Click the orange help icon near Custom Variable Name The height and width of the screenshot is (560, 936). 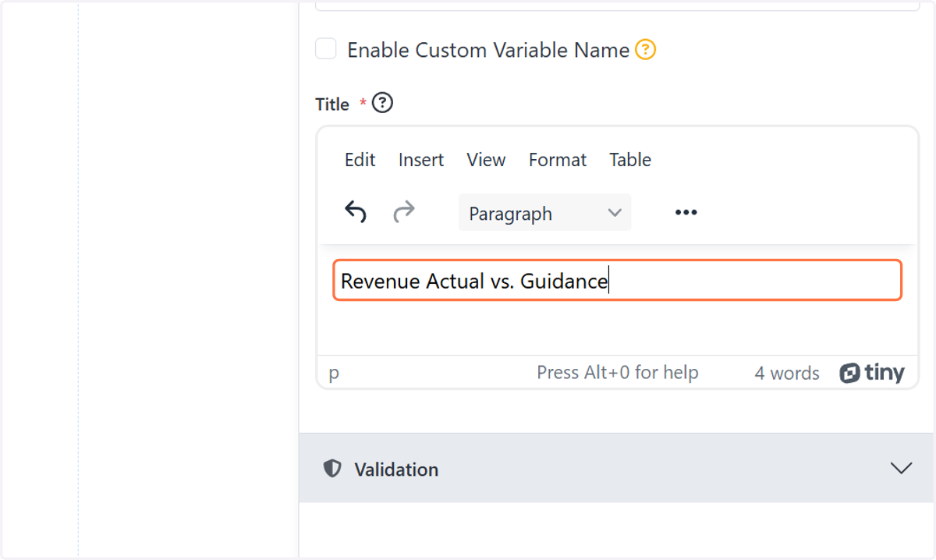pos(645,50)
